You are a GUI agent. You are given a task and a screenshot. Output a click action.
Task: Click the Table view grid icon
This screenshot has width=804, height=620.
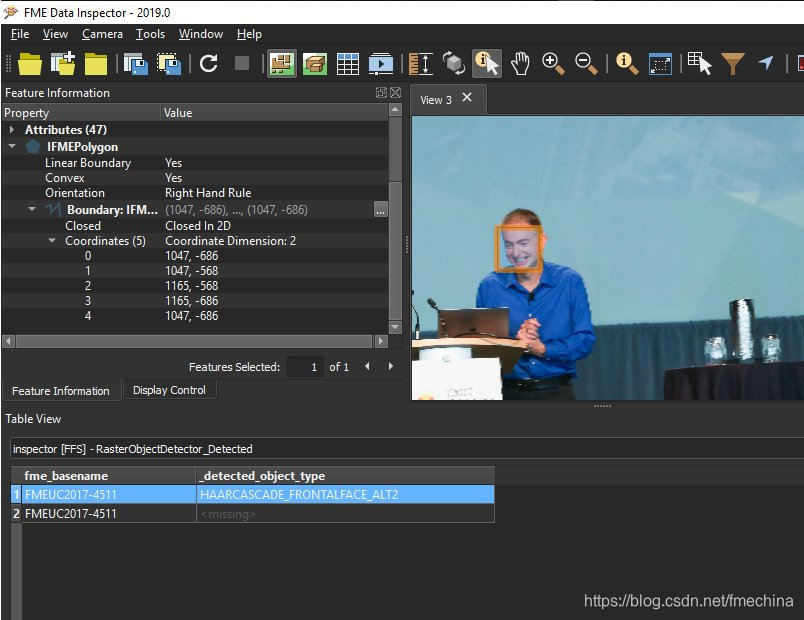click(348, 64)
